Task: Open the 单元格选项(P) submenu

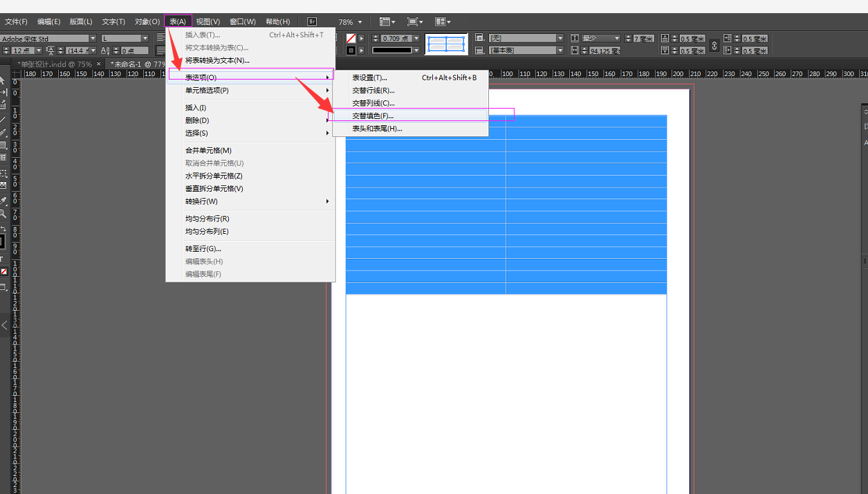Action: tap(207, 90)
